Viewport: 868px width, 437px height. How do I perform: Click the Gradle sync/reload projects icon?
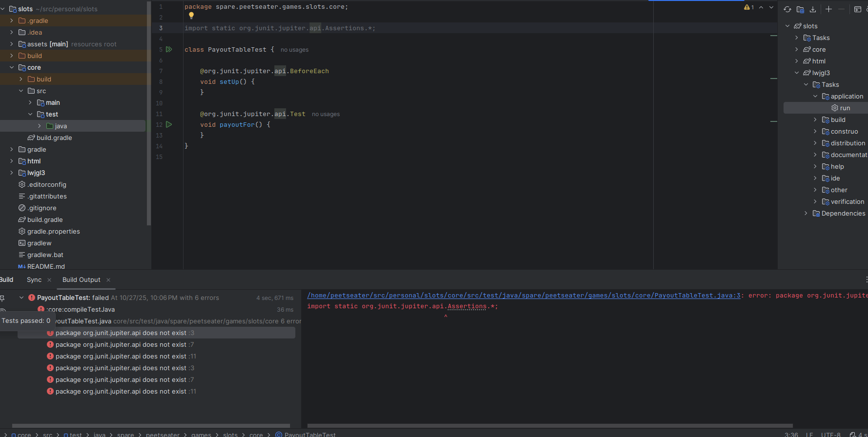click(787, 9)
